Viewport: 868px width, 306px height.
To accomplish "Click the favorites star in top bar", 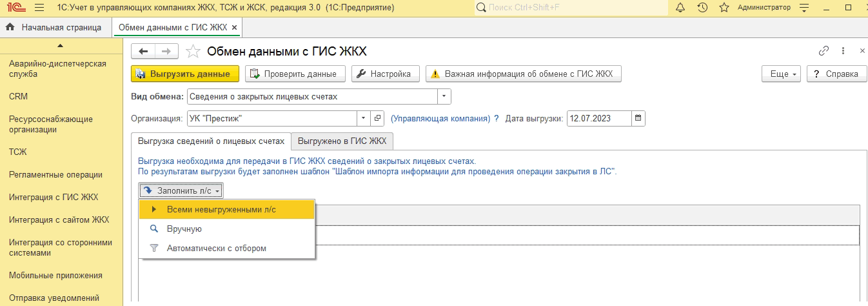I will tap(724, 8).
